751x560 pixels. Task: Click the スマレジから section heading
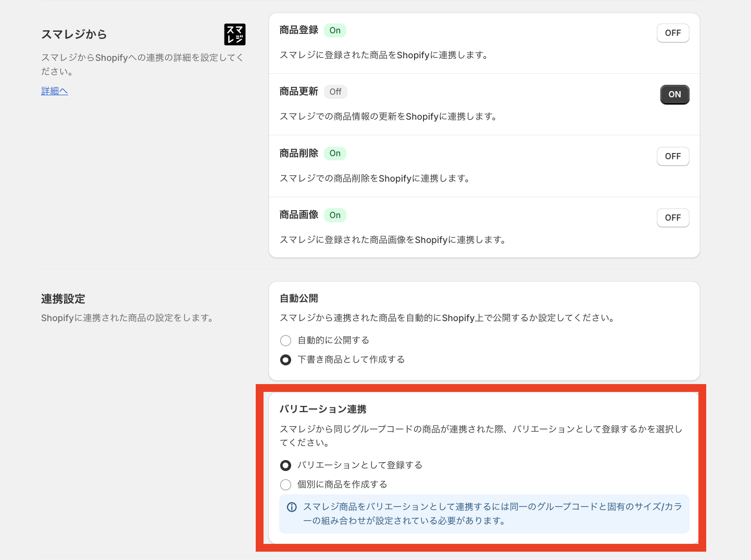pyautogui.click(x=74, y=34)
